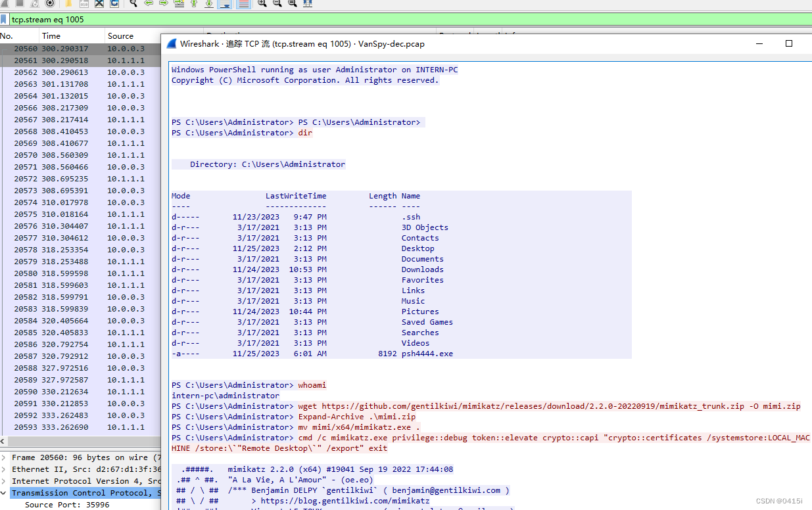Save this capture file
Screen dimensions: 812x510
coord(84,3)
